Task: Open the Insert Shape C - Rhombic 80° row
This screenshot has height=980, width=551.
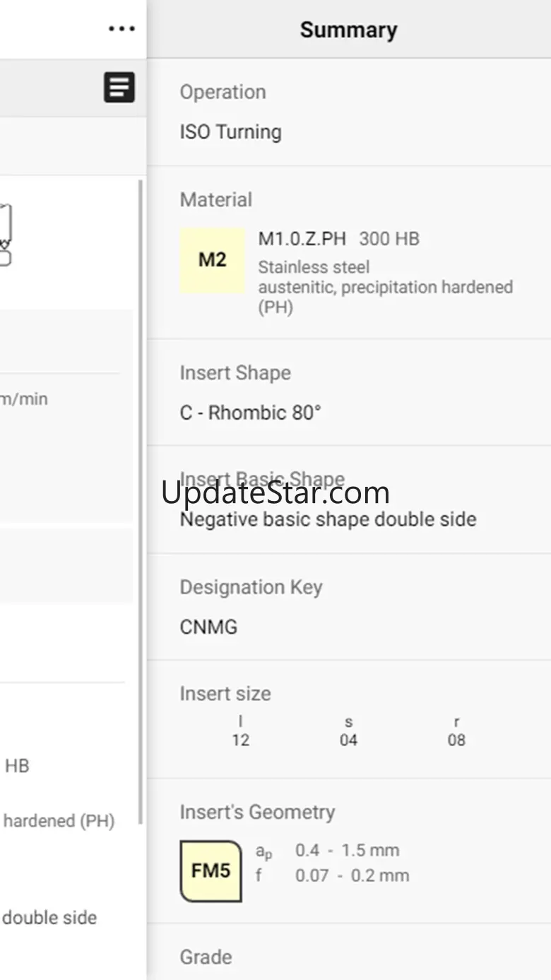Action: coord(349,393)
